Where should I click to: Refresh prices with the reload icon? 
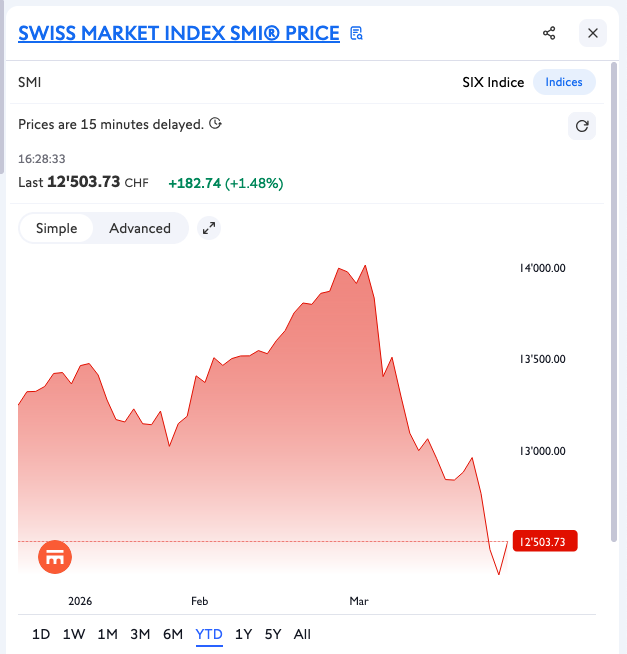point(582,126)
